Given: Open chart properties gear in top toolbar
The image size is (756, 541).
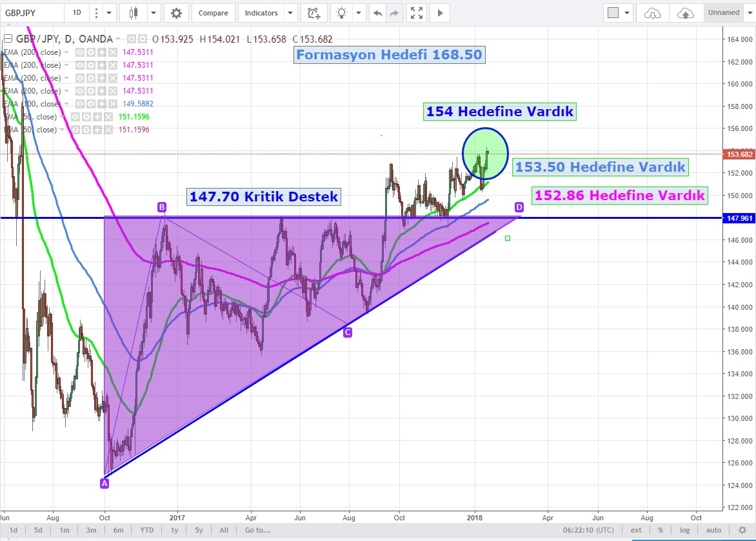Looking at the screenshot, I should tap(176, 13).
